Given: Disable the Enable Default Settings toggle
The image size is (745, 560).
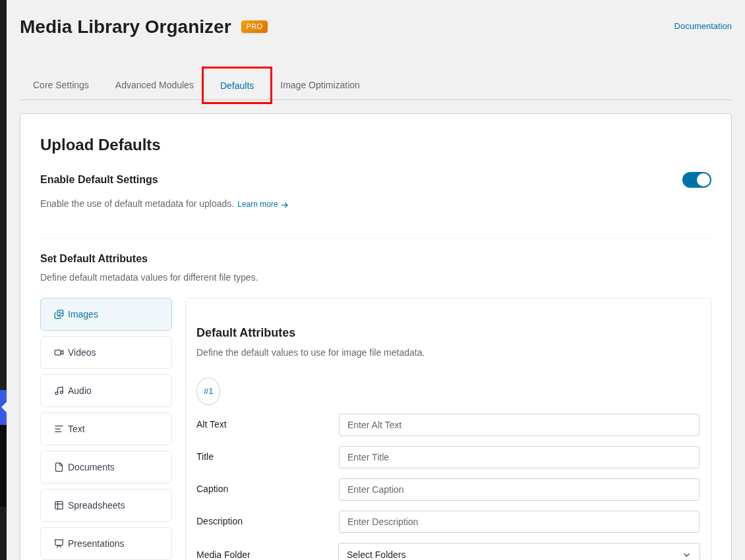Looking at the screenshot, I should point(697,180).
